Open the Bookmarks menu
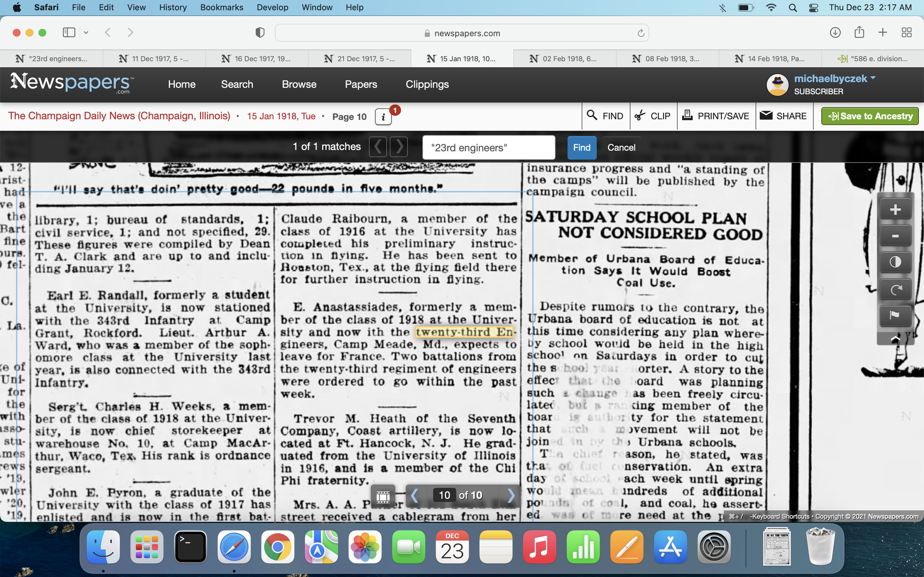 221,7
